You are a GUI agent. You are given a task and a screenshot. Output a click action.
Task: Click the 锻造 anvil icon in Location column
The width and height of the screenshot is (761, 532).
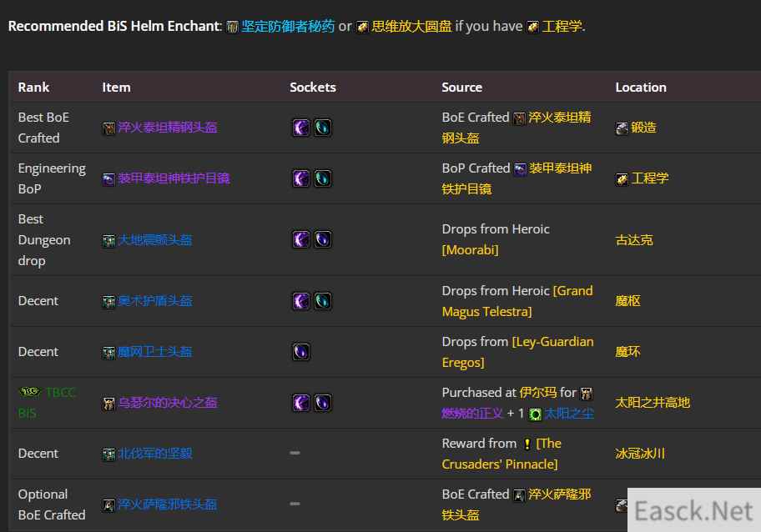(622, 128)
